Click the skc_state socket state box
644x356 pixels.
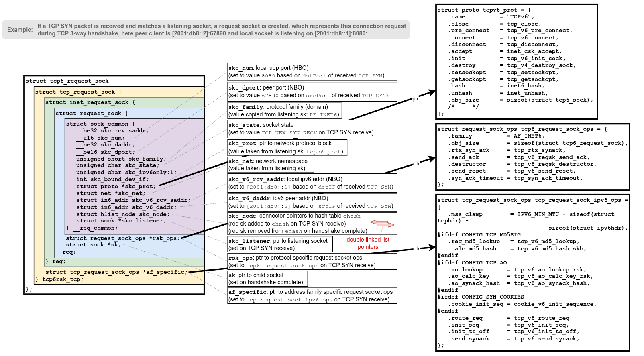coord(303,129)
